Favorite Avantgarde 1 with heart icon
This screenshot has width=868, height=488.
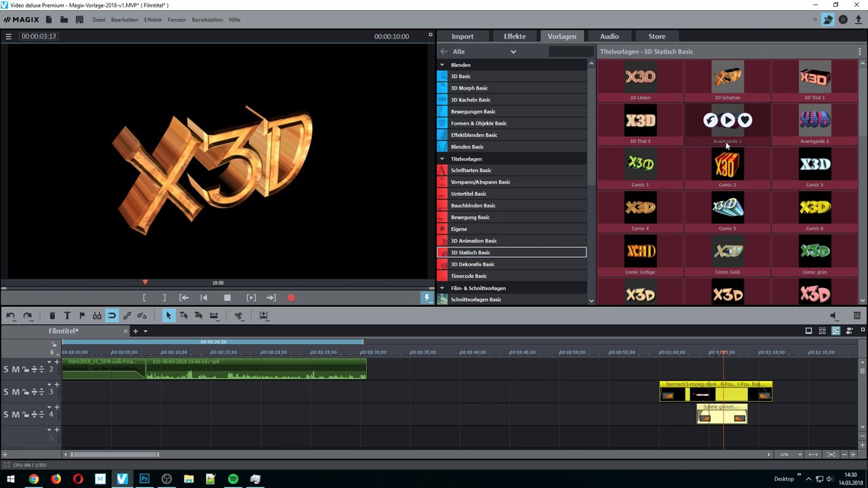745,120
